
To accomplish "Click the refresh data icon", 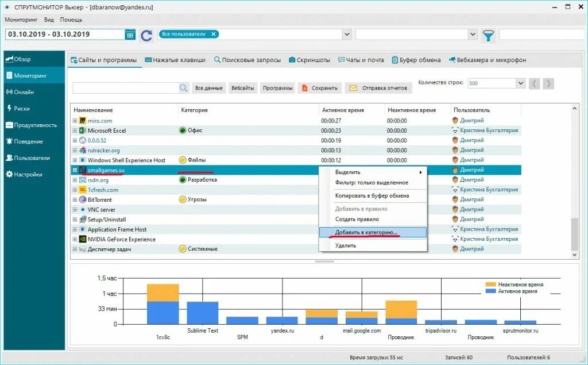I will tap(146, 35).
